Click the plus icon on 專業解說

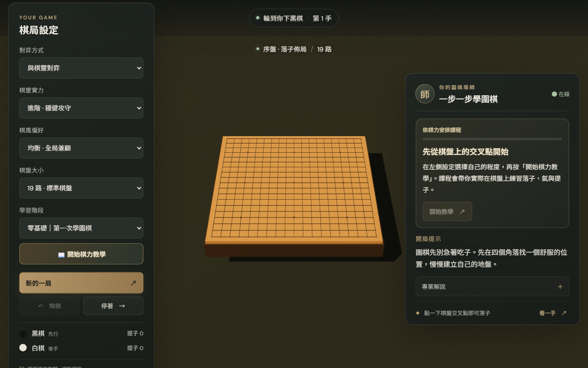click(x=560, y=287)
